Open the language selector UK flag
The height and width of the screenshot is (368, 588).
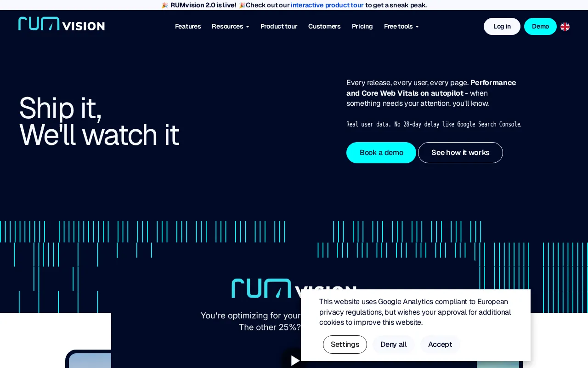point(565,27)
